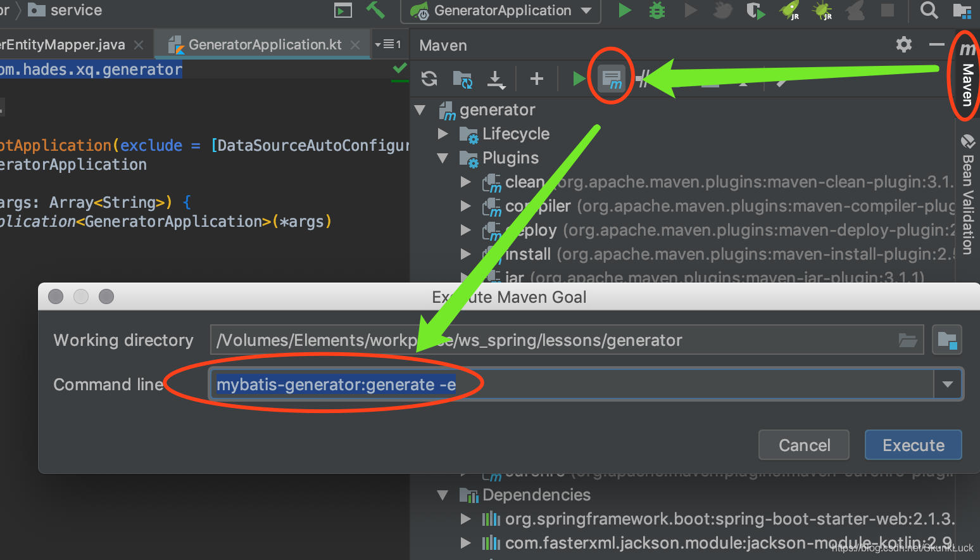This screenshot has width=980, height=560.
Task: Open Project Structure icon in top toolbar
Action: (x=962, y=10)
